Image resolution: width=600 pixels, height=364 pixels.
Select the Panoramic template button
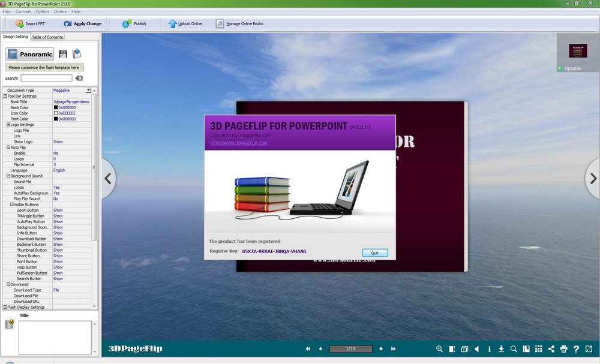(x=29, y=54)
